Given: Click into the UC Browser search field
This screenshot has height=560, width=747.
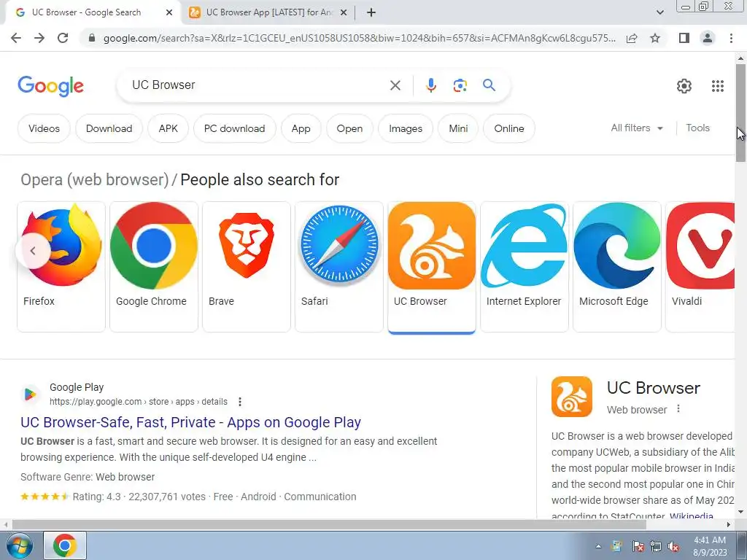Looking at the screenshot, I should coord(258,85).
